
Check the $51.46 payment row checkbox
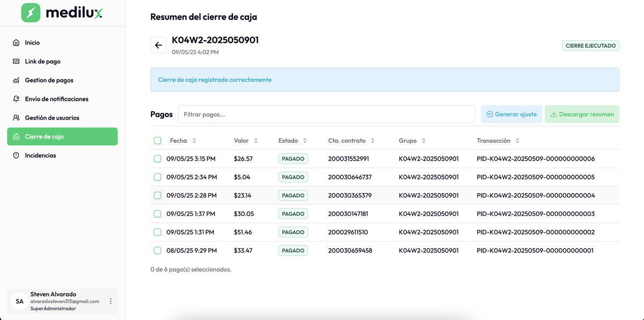tap(157, 232)
